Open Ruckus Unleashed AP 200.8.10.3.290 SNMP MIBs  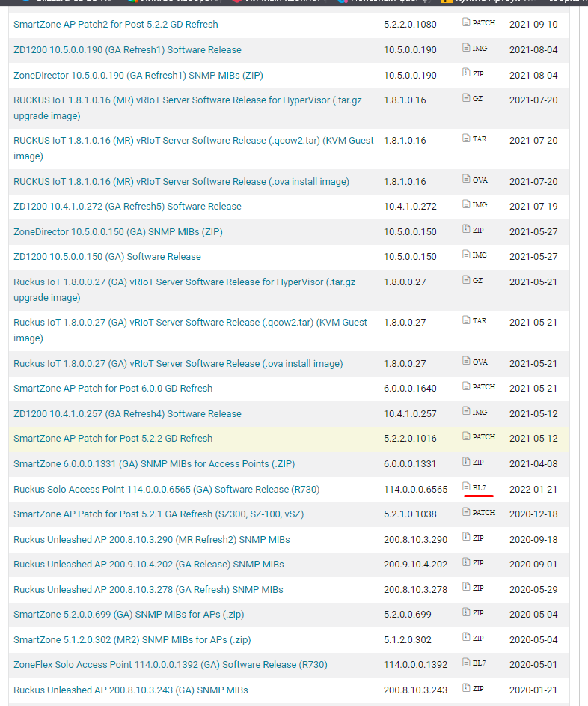click(152, 539)
